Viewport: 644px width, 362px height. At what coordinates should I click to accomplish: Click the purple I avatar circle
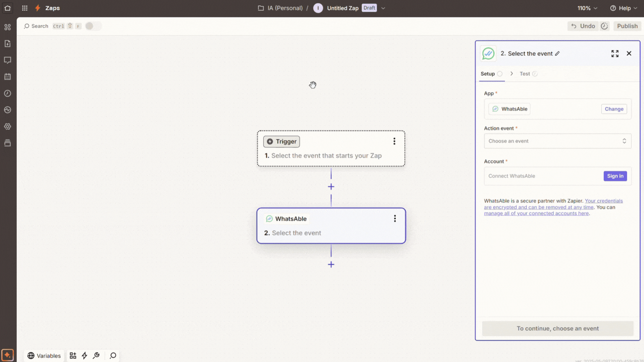click(318, 8)
